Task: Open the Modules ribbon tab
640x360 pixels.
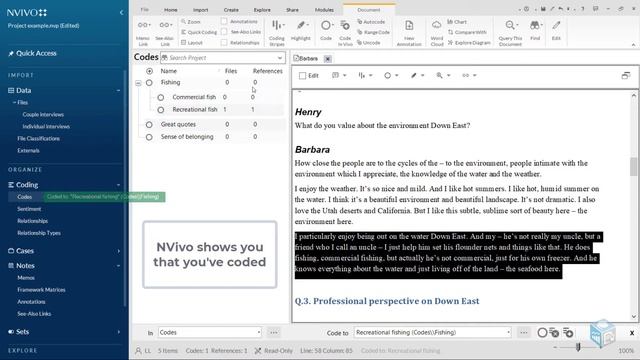Action: (324, 10)
